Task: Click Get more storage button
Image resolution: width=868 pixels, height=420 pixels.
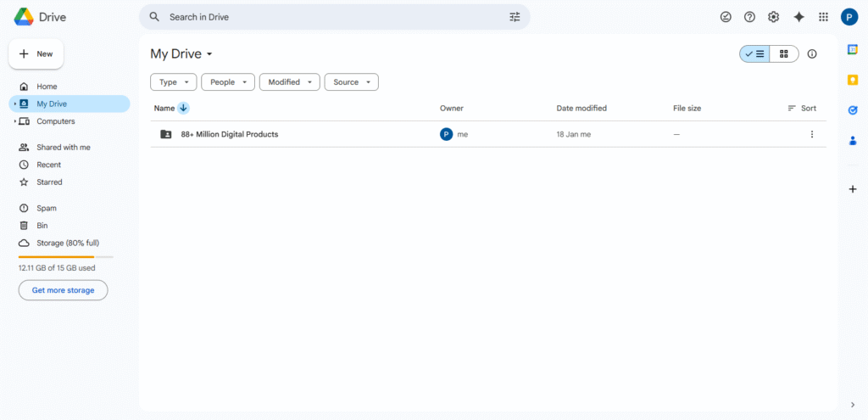Action: (x=63, y=290)
